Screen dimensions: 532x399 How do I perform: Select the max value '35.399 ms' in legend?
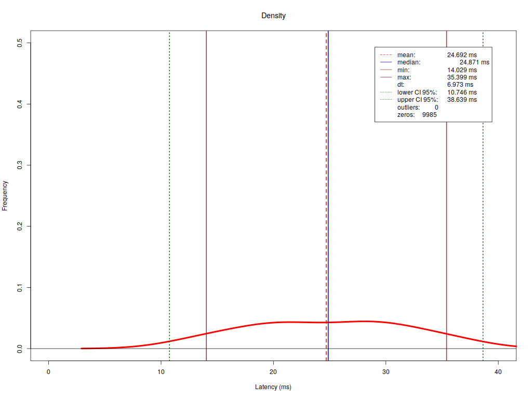point(462,77)
